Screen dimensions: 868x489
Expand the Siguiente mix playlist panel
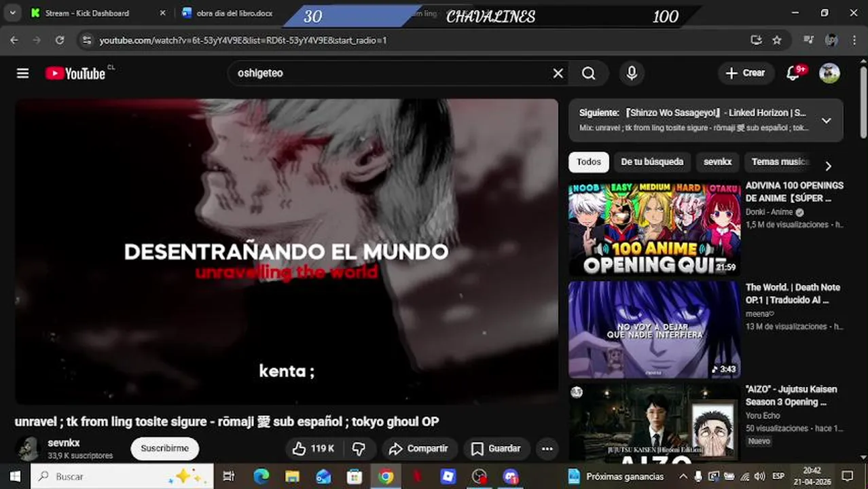[826, 120]
